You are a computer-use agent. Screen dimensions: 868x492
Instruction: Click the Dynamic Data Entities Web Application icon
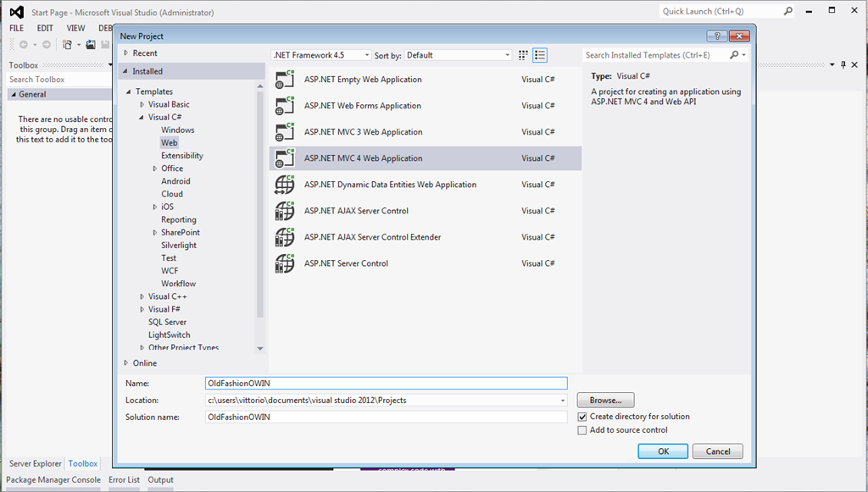click(285, 185)
